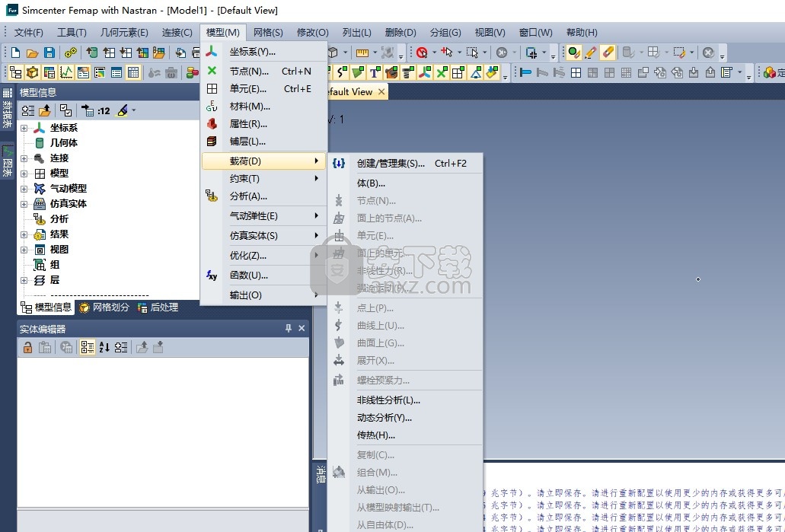The image size is (785, 532).
Task: Click the yellow pencil draw icon
Action: click(x=591, y=53)
